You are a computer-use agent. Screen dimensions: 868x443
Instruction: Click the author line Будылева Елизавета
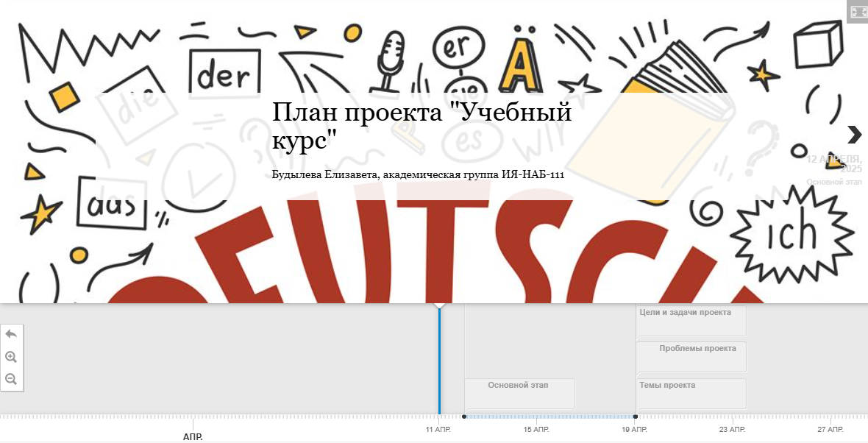tap(418, 175)
